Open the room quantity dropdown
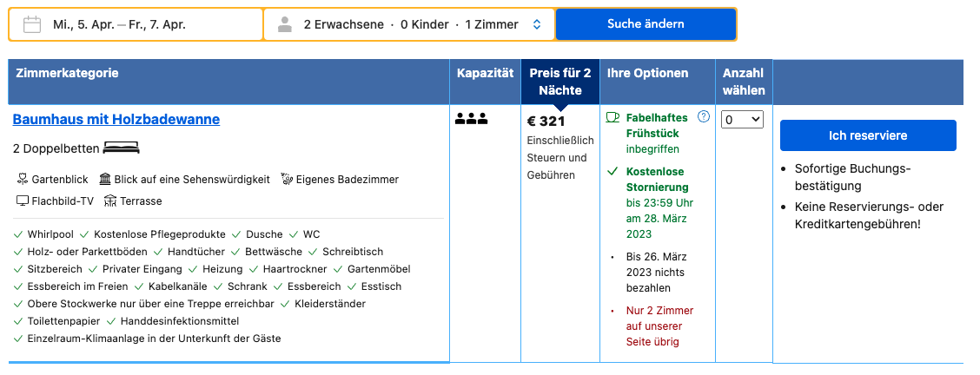Image resolution: width=980 pixels, height=375 pixels. [742, 119]
